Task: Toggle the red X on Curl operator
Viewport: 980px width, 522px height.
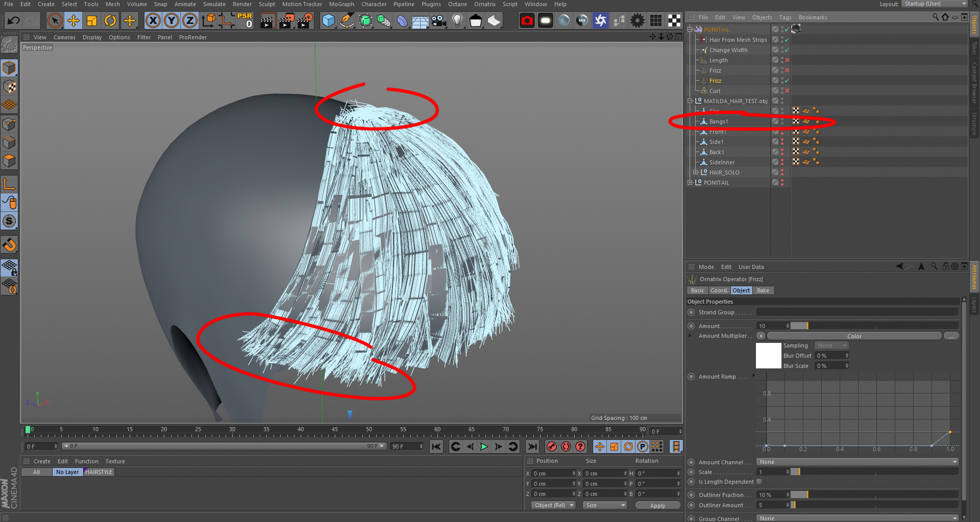Action: coord(787,91)
